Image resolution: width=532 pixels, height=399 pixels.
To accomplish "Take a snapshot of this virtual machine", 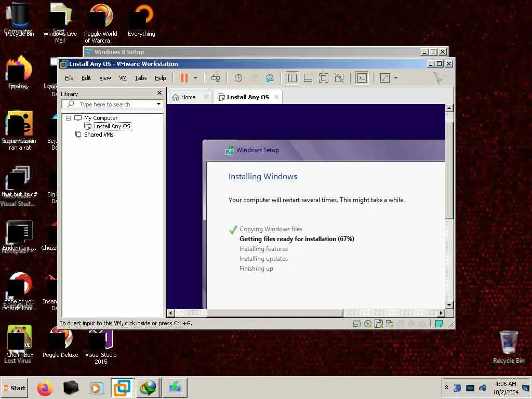I will (x=238, y=78).
